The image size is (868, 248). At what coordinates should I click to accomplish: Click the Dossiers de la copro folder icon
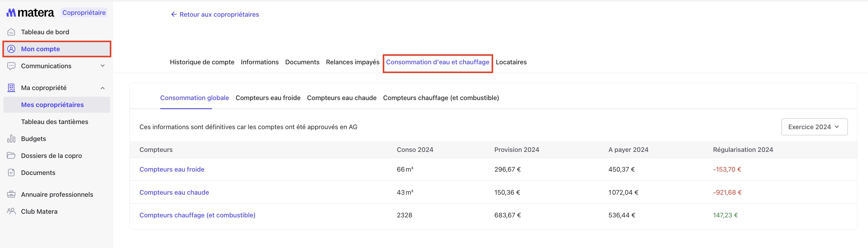[11, 156]
